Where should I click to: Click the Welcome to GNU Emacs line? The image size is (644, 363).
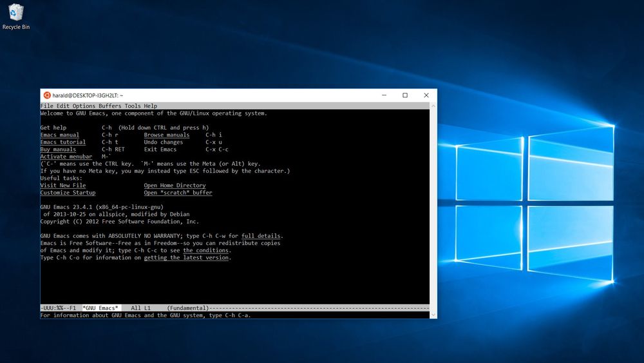pos(154,113)
